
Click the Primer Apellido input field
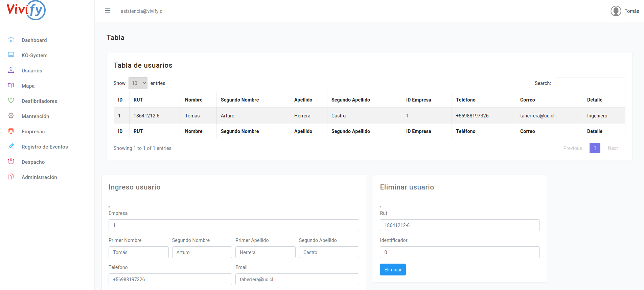(265, 252)
